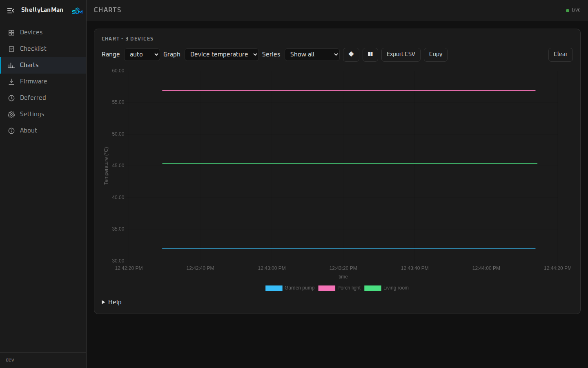Click the green Living room temperature line
The height and width of the screenshot is (368, 588).
[350, 163]
